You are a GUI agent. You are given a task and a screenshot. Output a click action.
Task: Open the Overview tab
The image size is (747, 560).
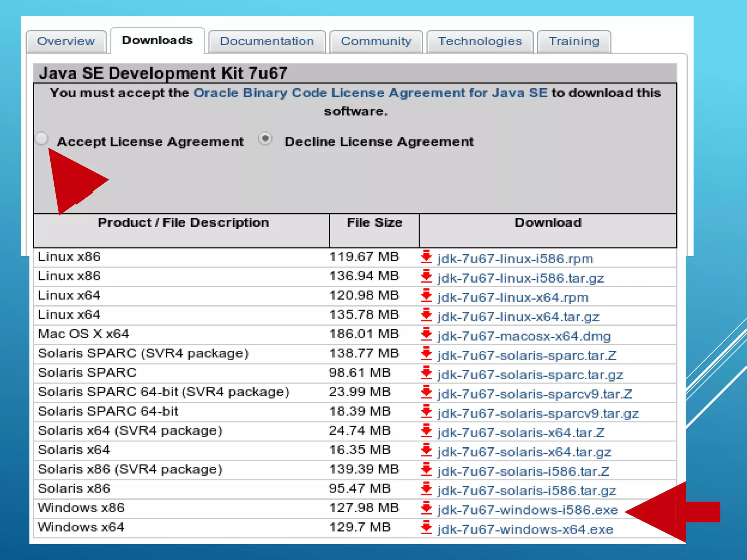point(66,41)
